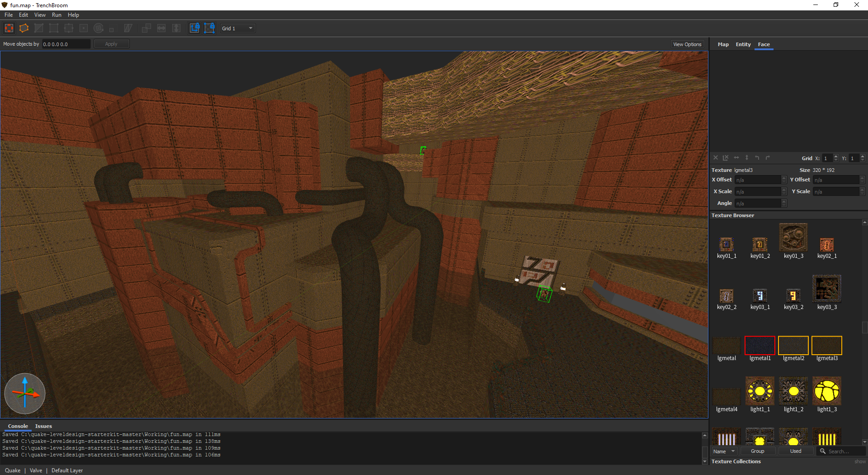Open the View menu

point(40,15)
